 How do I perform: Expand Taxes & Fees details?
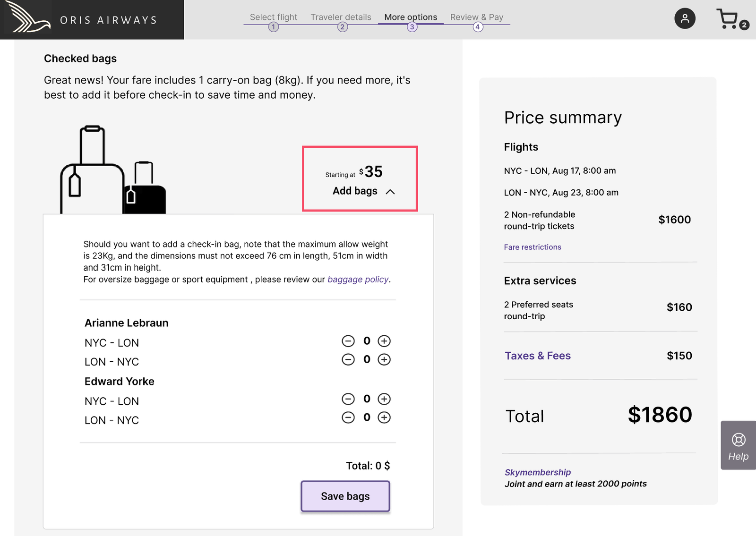538,356
